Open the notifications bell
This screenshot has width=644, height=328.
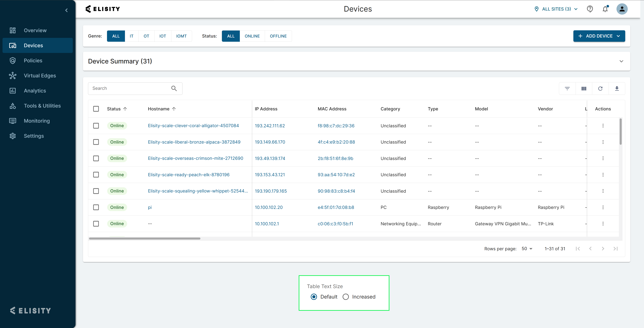(x=605, y=9)
